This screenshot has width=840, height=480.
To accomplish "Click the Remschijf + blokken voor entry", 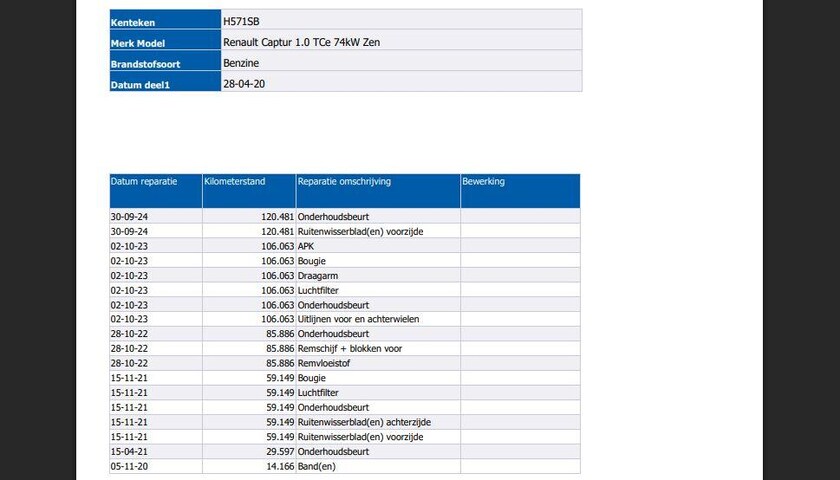I will point(349,349).
